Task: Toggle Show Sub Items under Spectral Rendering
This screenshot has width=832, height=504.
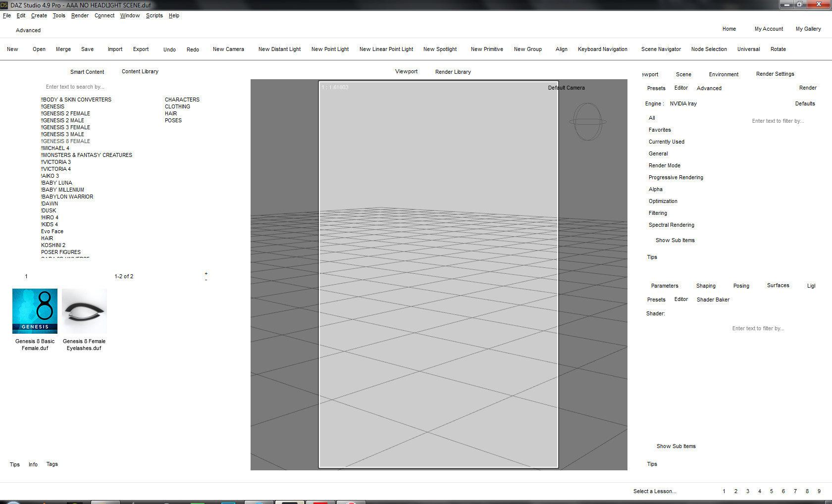Action: click(675, 240)
